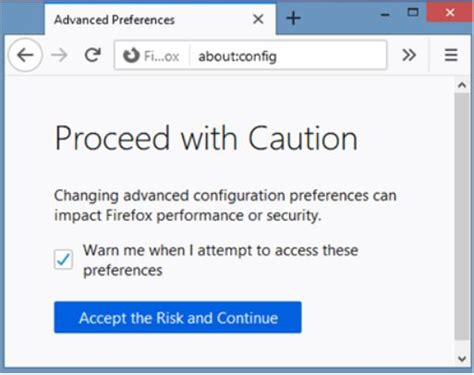The image size is (474, 375).
Task: Close the Advanced Preferences tab
Action: (x=258, y=19)
